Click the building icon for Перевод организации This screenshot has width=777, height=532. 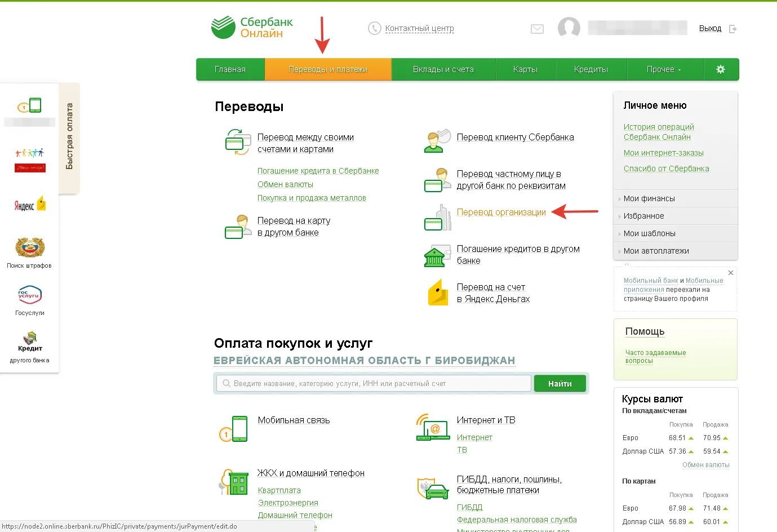[437, 218]
